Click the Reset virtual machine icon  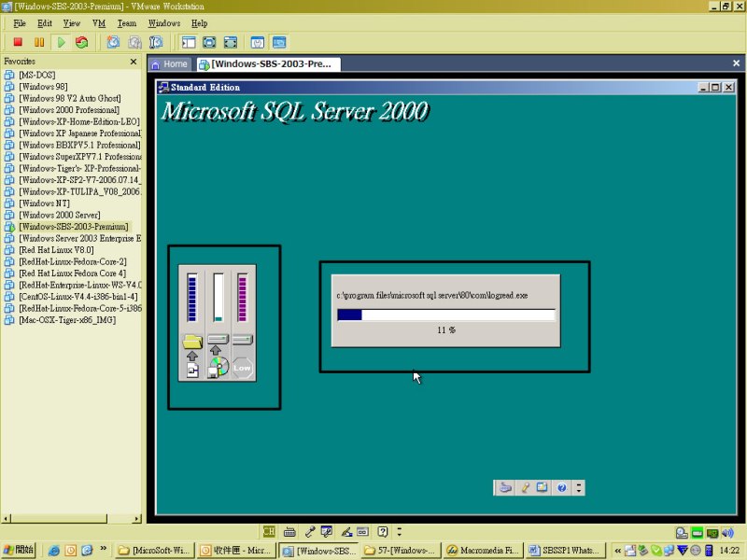(82, 42)
